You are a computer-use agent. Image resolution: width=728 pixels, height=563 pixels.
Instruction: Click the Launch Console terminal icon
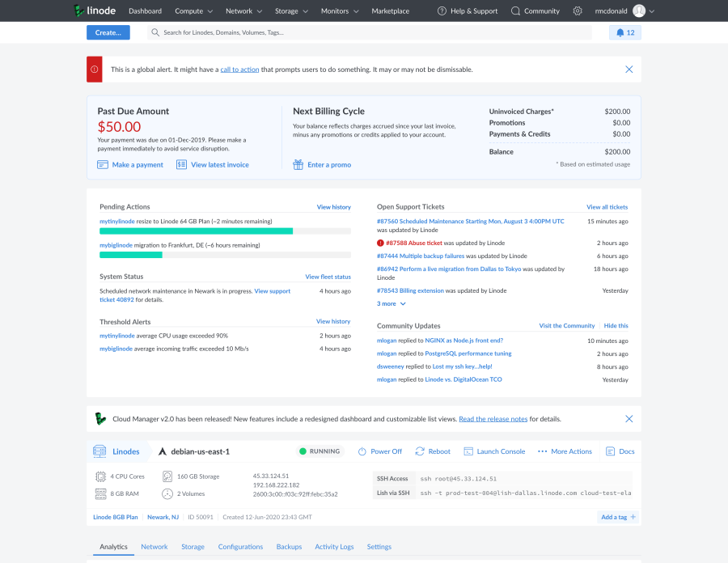(x=468, y=451)
